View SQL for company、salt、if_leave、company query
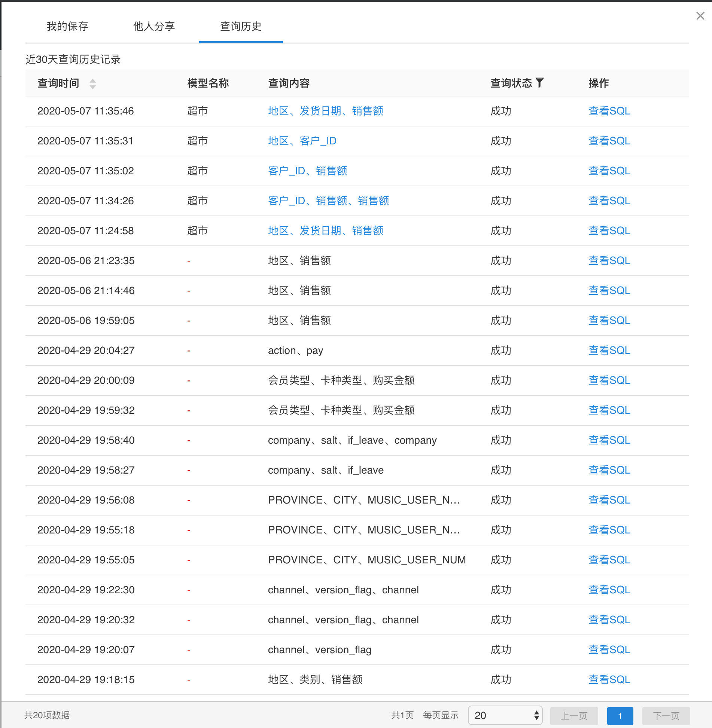This screenshot has width=712, height=728. point(609,440)
